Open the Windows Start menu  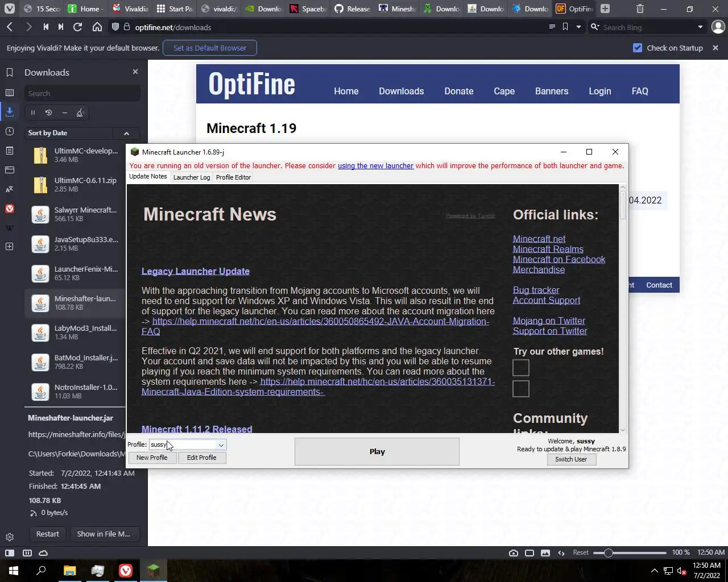[14, 571]
